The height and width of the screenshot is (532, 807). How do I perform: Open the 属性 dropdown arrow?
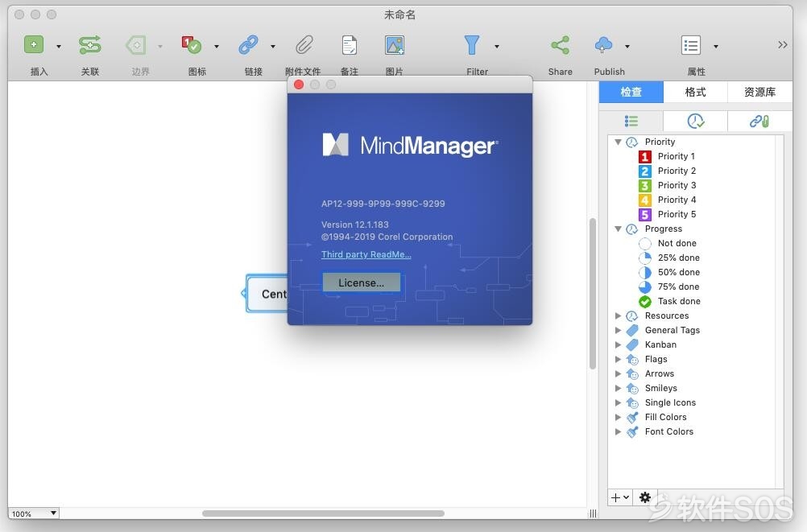pyautogui.click(x=716, y=47)
